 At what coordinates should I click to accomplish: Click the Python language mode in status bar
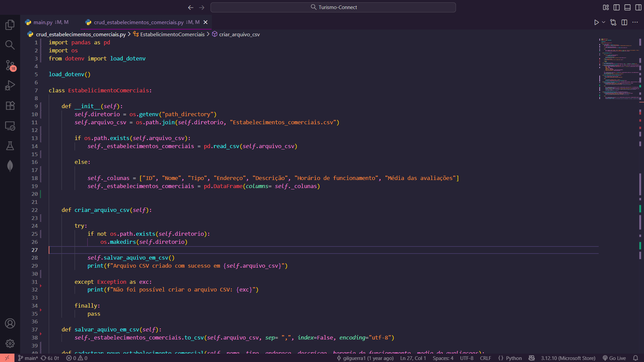pyautogui.click(x=513, y=358)
